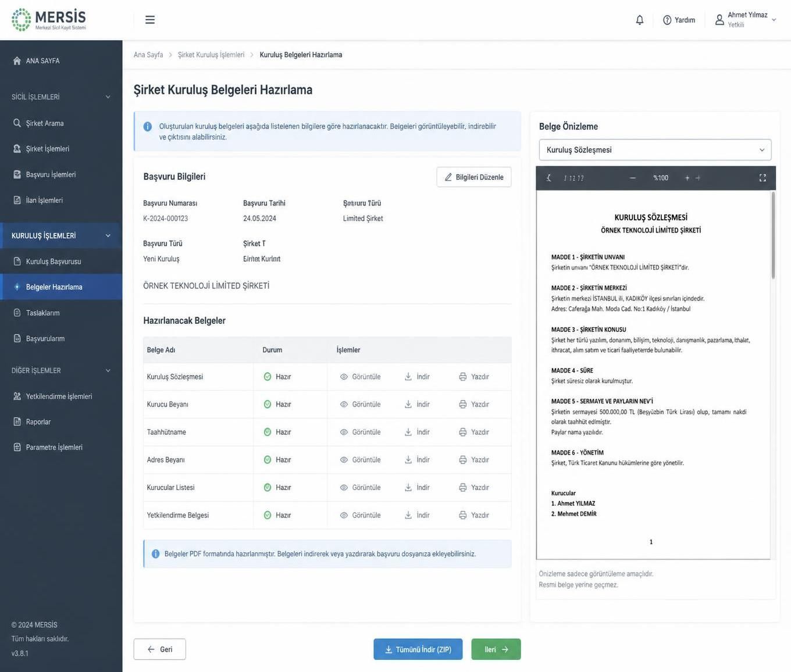Click the document preview vertical scrollbar
This screenshot has width=791, height=672.
(x=773, y=235)
